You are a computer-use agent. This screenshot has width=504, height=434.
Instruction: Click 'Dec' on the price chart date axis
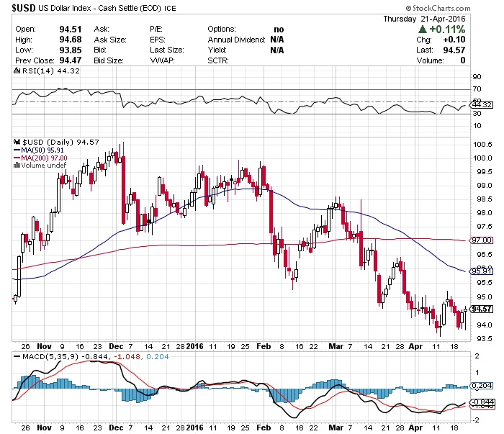116,347
